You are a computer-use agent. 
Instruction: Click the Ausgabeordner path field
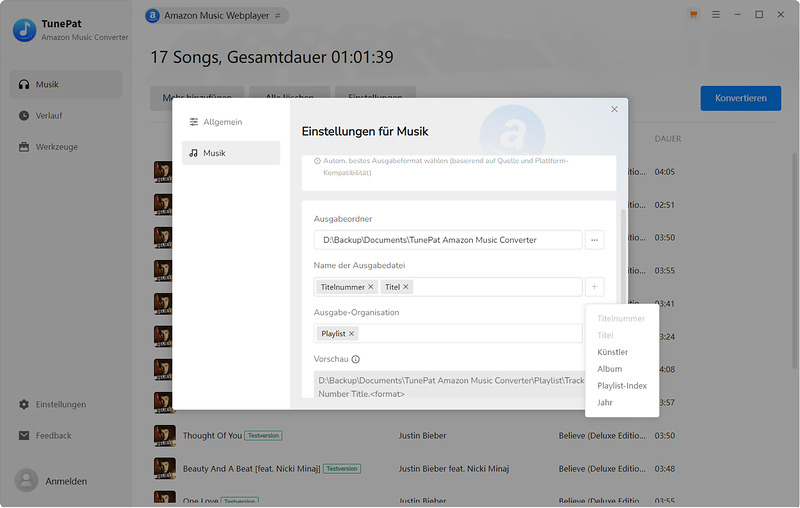click(448, 240)
